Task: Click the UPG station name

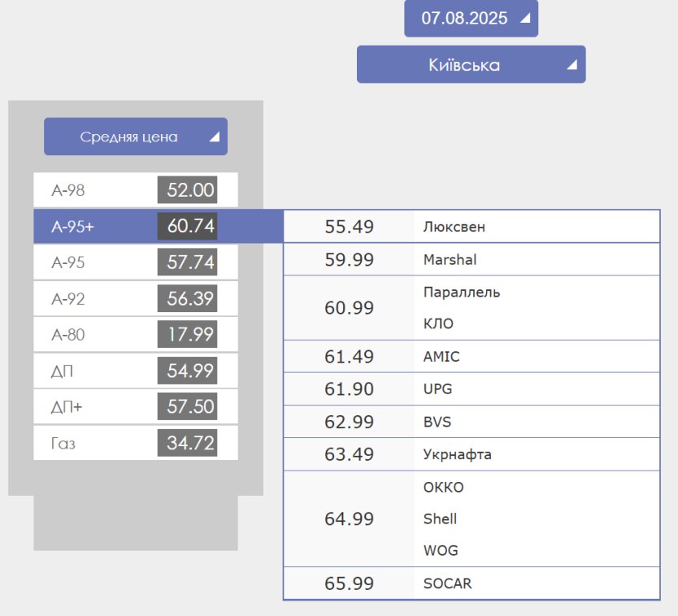Action: [437, 389]
